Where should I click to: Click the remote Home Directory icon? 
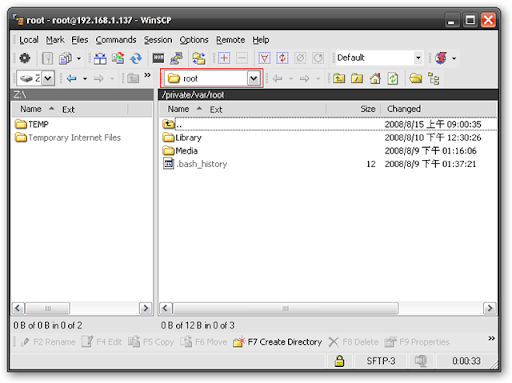(375, 79)
